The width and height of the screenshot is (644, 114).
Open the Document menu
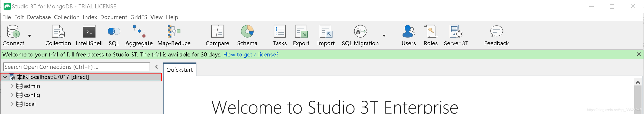coord(114,17)
